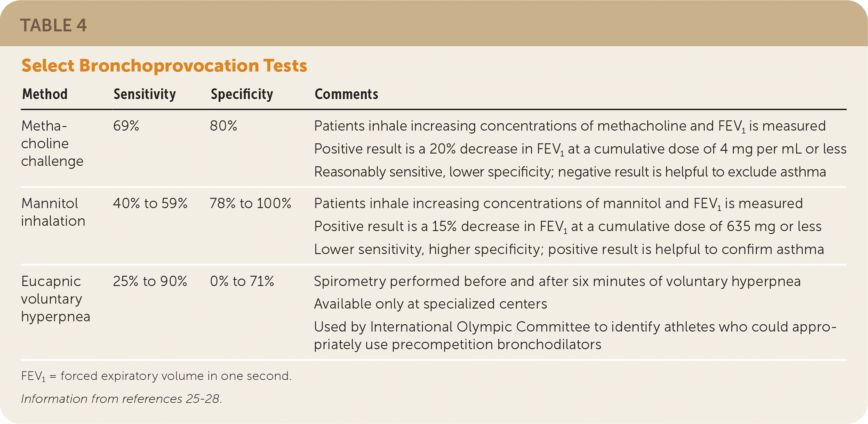
Task: Click the 25% to 90% sensitivity value
Action: (x=150, y=281)
